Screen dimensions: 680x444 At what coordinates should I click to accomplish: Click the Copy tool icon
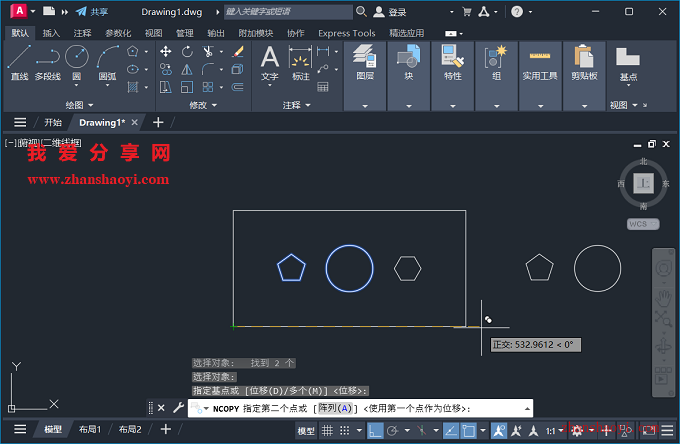pos(165,69)
